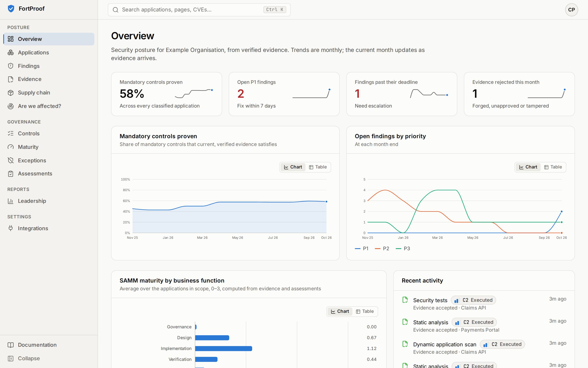Select Chart view for SAMM maturity panel
588x368 pixels.
[x=340, y=311]
